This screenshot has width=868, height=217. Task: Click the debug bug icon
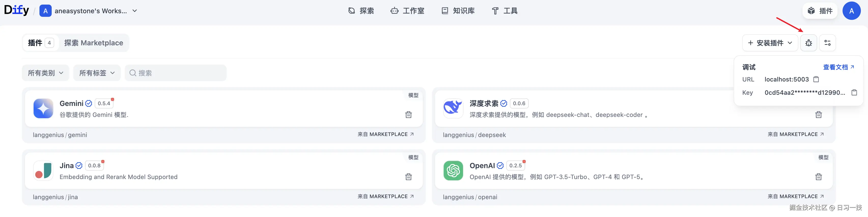[x=808, y=43]
